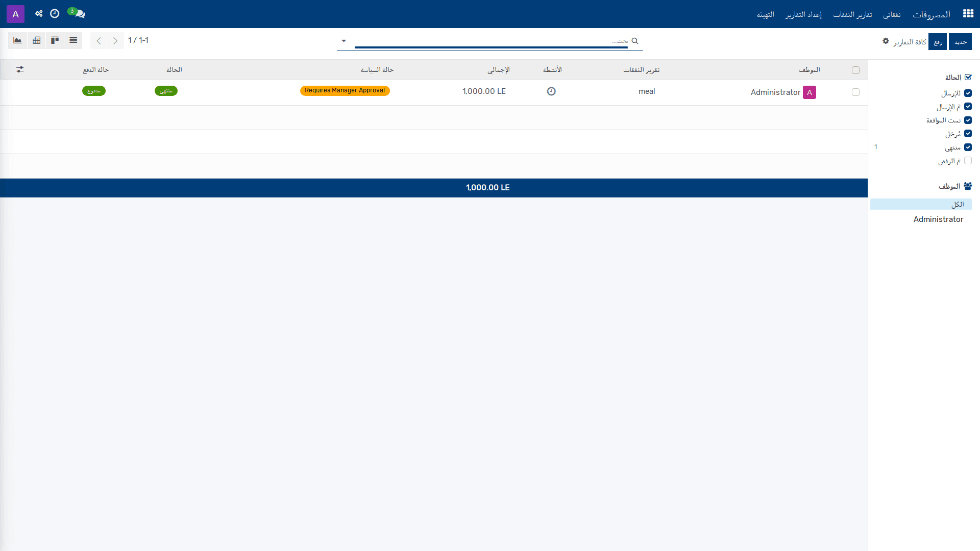Open the تقارير النفقات menu

852,14
